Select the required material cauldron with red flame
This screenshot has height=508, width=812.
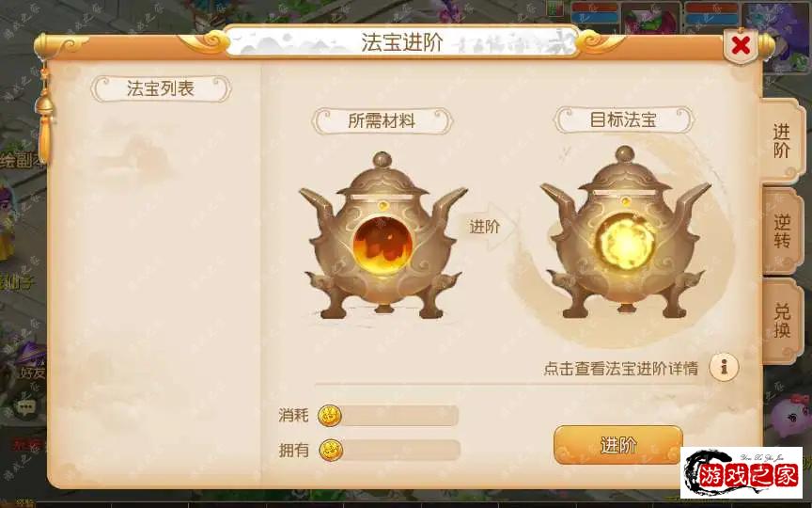tap(383, 236)
